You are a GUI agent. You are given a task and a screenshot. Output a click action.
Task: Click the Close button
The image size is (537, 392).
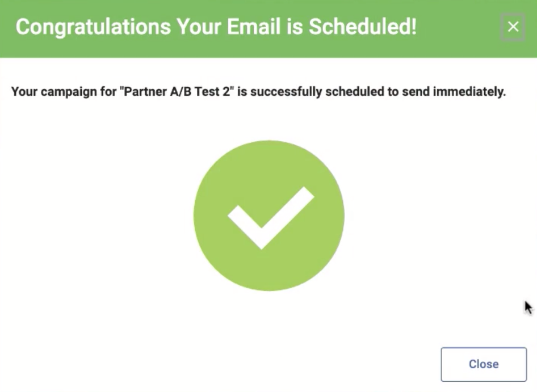(484, 364)
